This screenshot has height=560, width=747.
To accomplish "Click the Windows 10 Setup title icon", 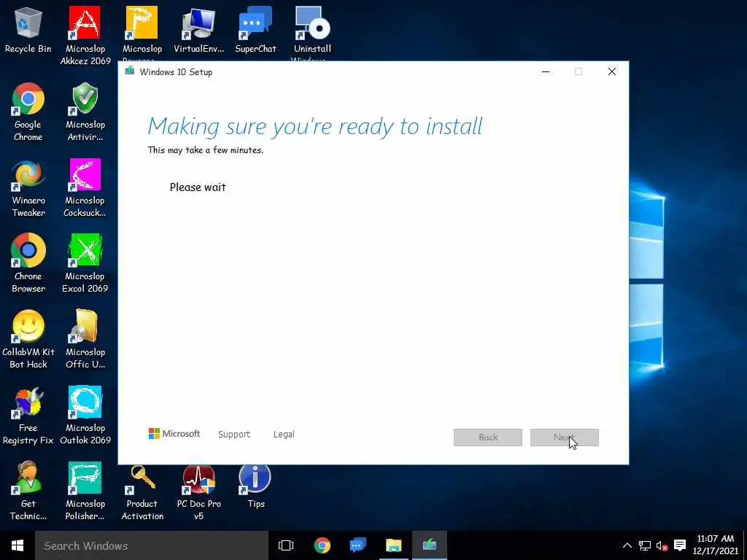I will (x=129, y=71).
